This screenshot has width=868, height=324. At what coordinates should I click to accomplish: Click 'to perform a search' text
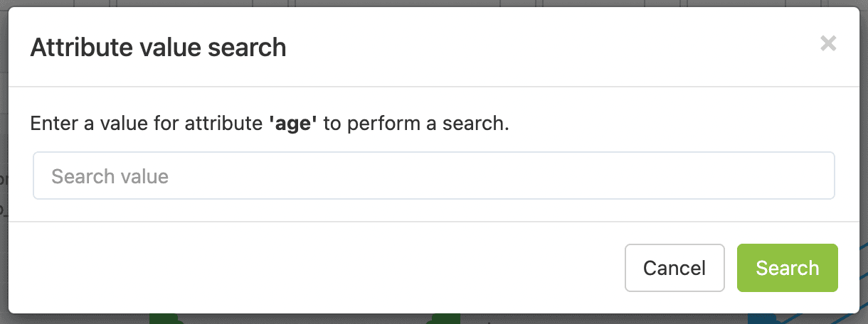coord(416,124)
